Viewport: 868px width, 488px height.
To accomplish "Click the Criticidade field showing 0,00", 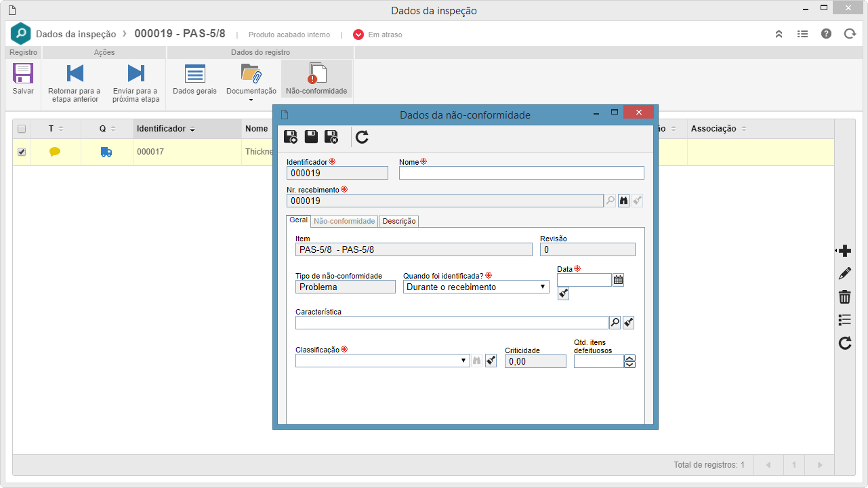I will (535, 361).
